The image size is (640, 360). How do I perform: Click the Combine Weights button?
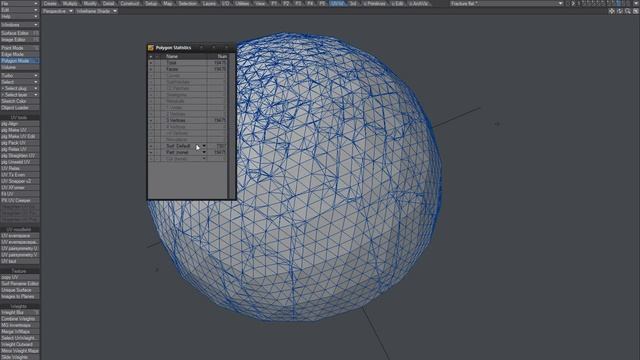point(20,319)
